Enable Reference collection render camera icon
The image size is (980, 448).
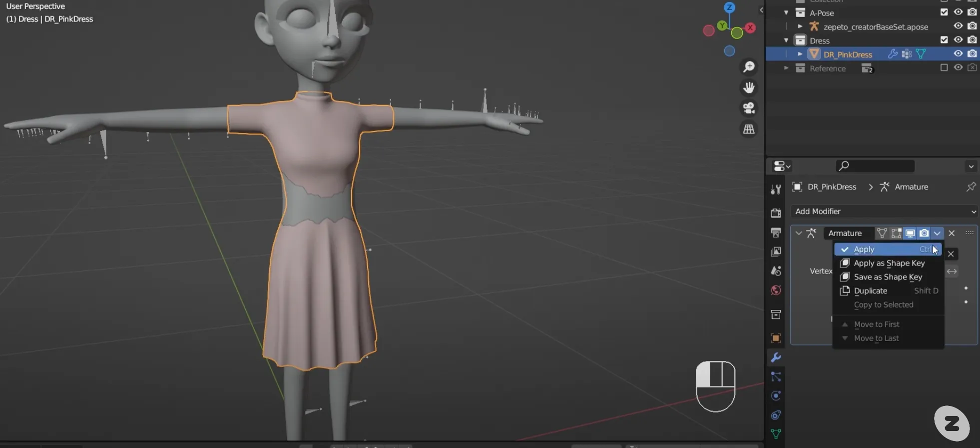pyautogui.click(x=972, y=67)
